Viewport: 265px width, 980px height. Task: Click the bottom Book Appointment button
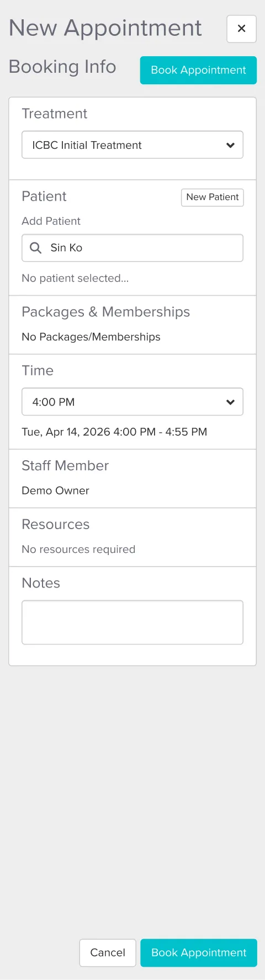click(199, 953)
